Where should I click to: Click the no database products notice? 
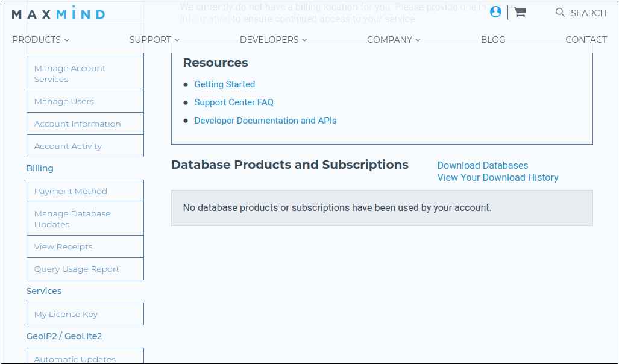pyautogui.click(x=382, y=208)
